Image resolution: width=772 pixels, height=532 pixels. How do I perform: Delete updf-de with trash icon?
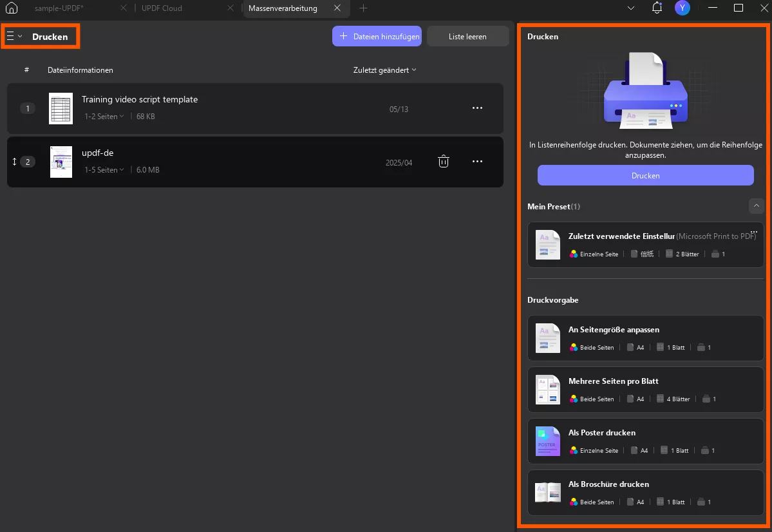[x=444, y=162]
